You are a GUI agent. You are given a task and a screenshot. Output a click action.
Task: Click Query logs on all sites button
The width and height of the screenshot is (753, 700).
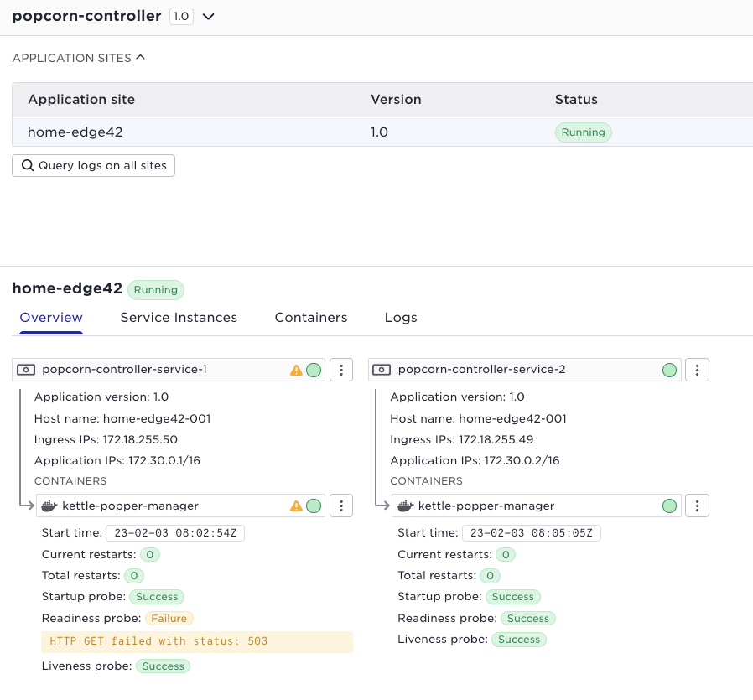[93, 166]
